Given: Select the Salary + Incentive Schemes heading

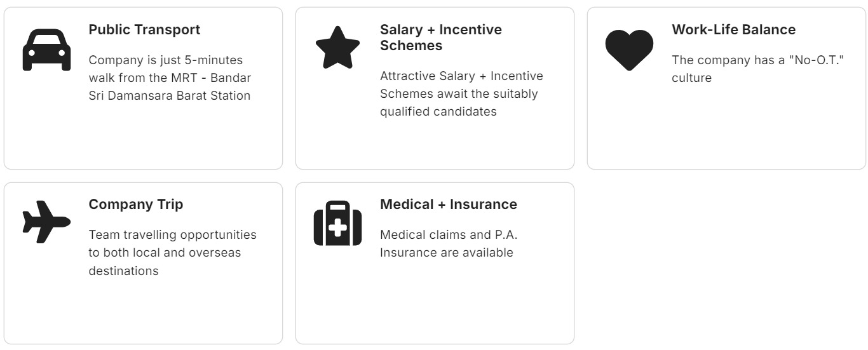Looking at the screenshot, I should (440, 37).
